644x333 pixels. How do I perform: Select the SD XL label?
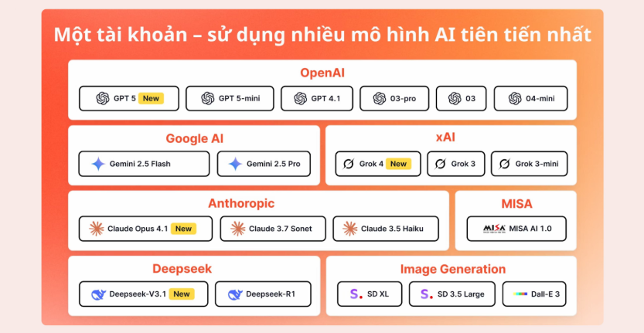(x=378, y=294)
